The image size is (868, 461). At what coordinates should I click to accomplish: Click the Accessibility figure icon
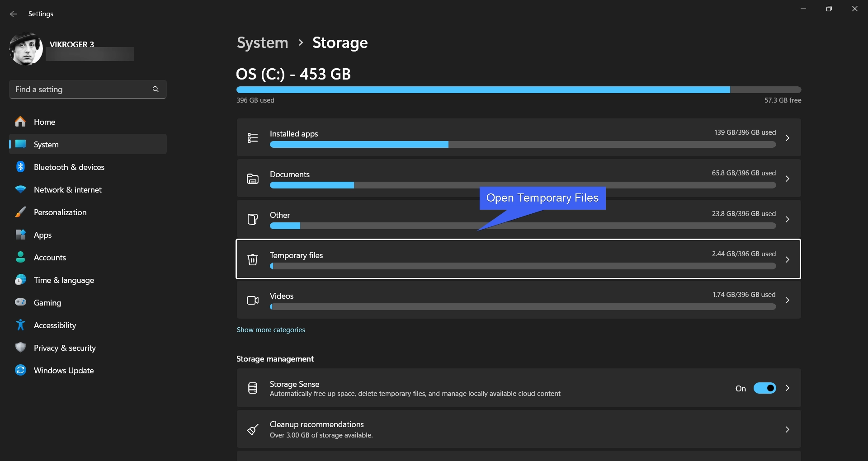coord(20,325)
